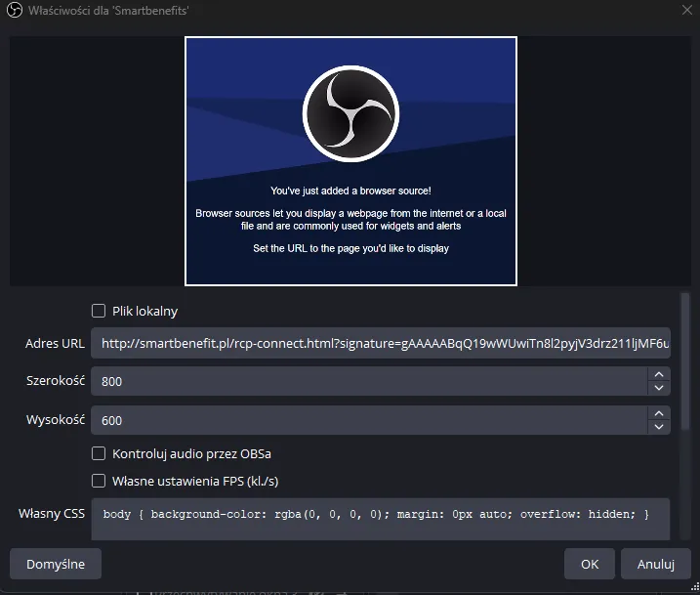Increase Szerokość with the up arrow
The height and width of the screenshot is (595, 700).
[x=658, y=374]
